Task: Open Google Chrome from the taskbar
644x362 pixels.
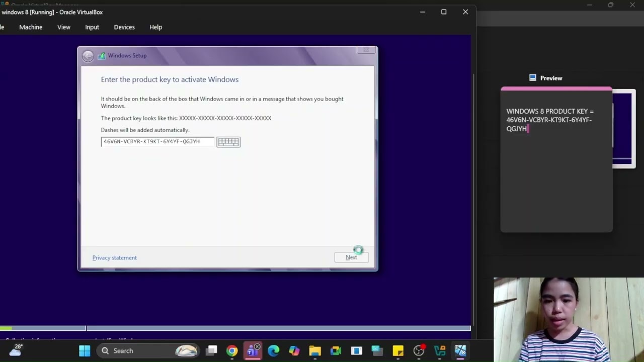Action: [232, 351]
